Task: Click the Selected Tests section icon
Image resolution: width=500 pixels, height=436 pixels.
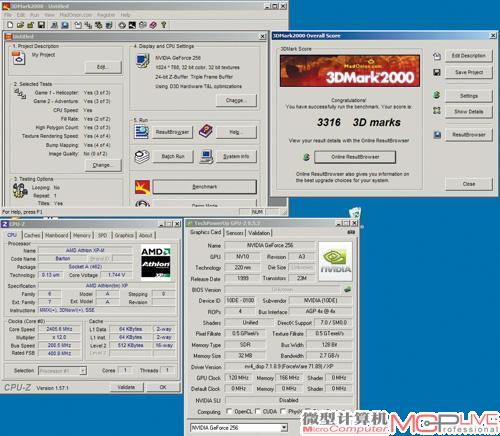Action: point(20,94)
